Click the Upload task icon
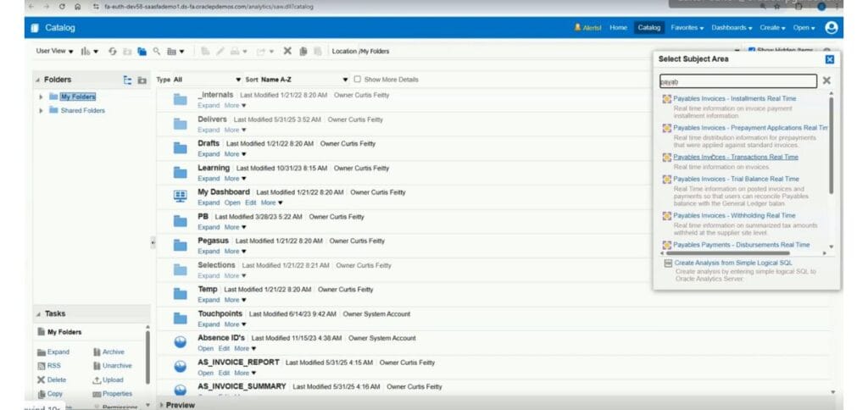Image resolution: width=868 pixels, height=410 pixels. 97,380
